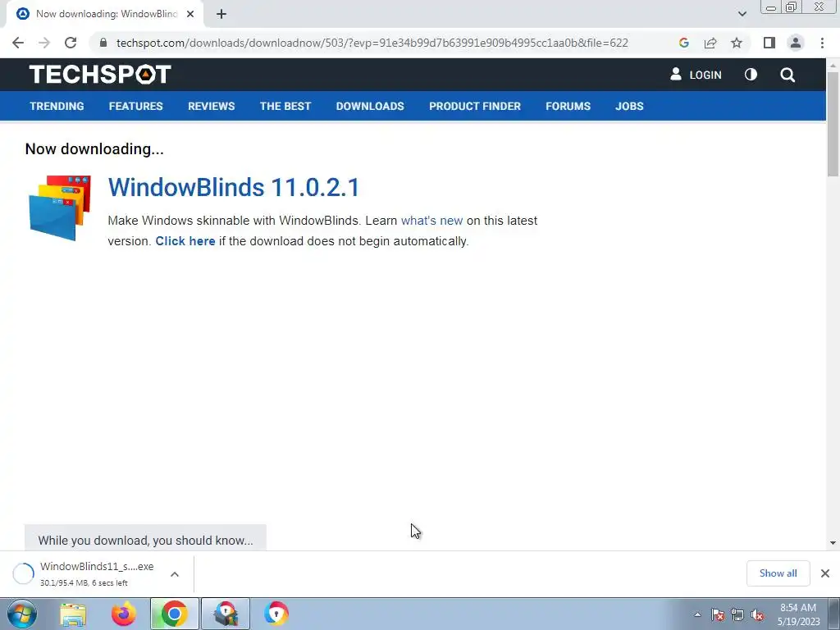
Task: Reload the page with the refresh icon
Action: pyautogui.click(x=71, y=43)
